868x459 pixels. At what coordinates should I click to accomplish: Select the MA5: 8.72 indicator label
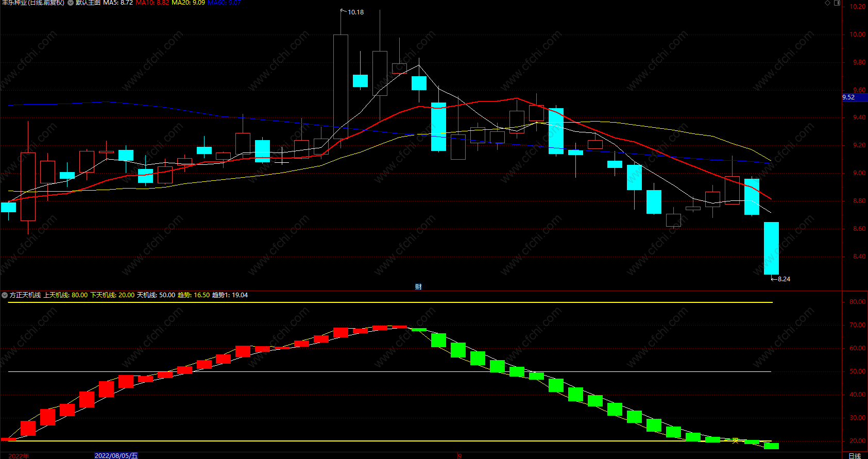pyautogui.click(x=118, y=3)
